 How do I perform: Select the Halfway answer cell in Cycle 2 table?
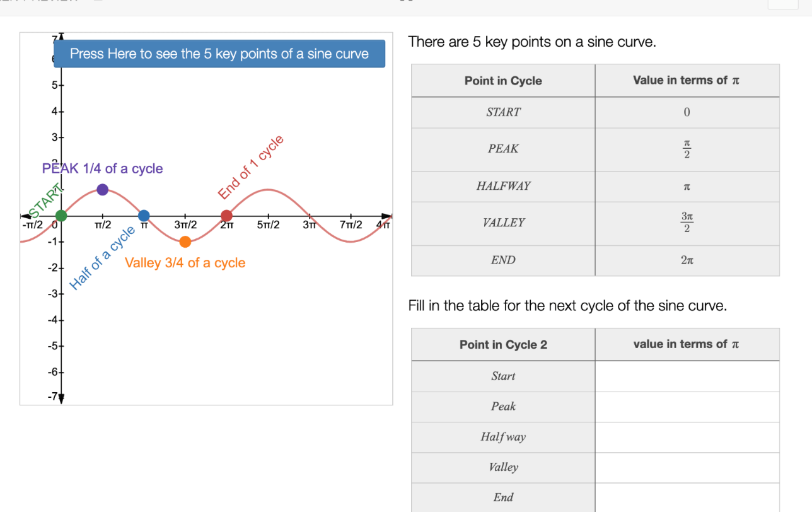[x=687, y=437]
